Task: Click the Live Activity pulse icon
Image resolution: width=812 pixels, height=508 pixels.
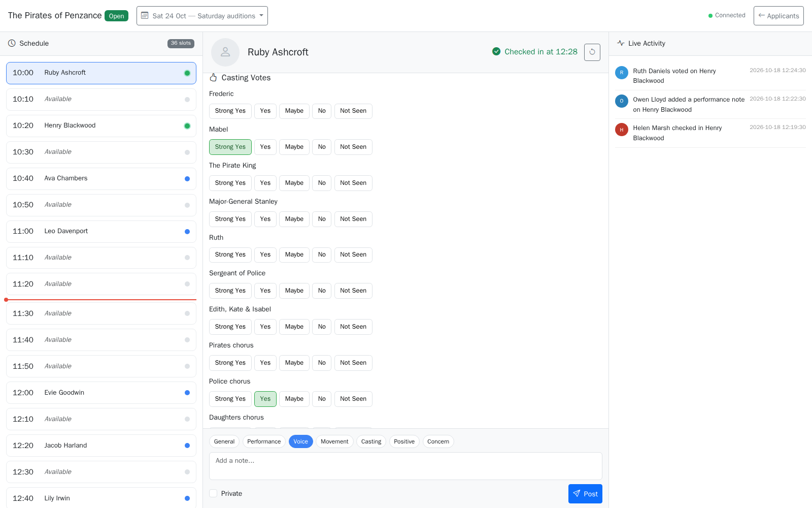Action: pyautogui.click(x=621, y=43)
